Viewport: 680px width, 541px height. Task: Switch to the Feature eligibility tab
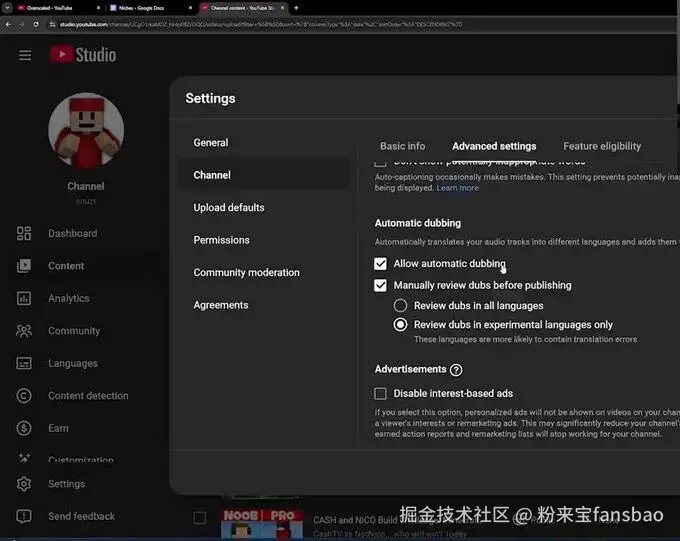[x=602, y=146]
